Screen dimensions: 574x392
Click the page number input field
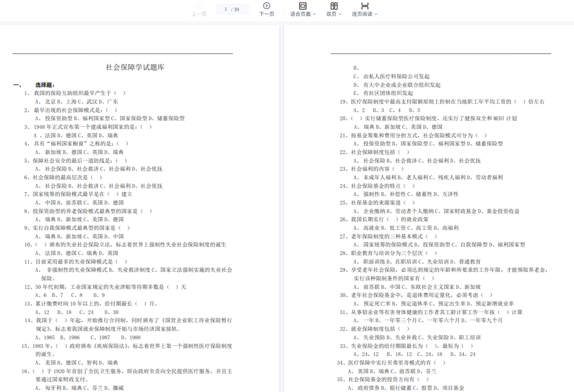pyautogui.click(x=226, y=9)
